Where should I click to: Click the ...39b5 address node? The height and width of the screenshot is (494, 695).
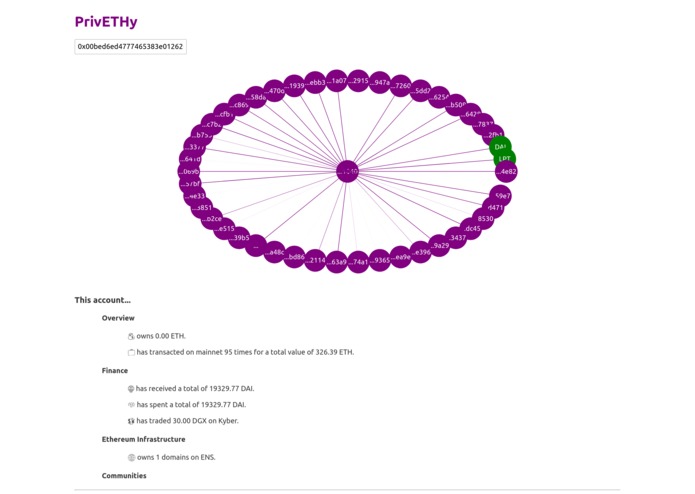(x=239, y=238)
